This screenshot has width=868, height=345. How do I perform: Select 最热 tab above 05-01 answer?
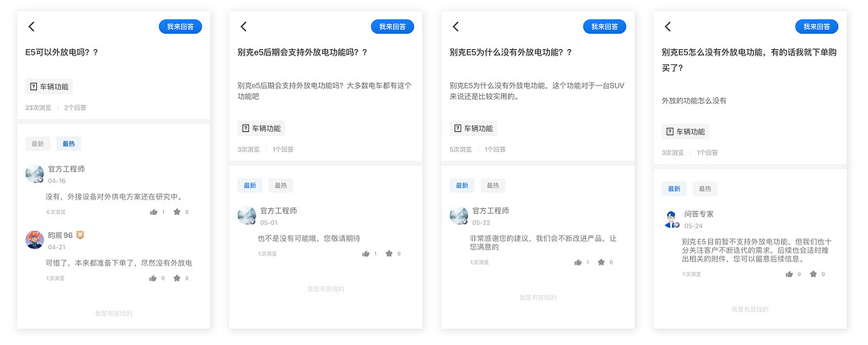click(x=280, y=186)
